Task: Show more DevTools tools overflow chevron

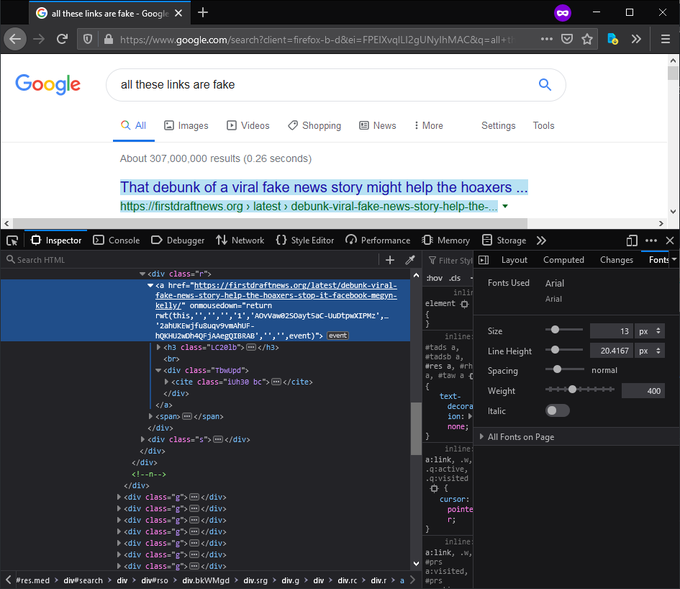Action: pyautogui.click(x=541, y=240)
